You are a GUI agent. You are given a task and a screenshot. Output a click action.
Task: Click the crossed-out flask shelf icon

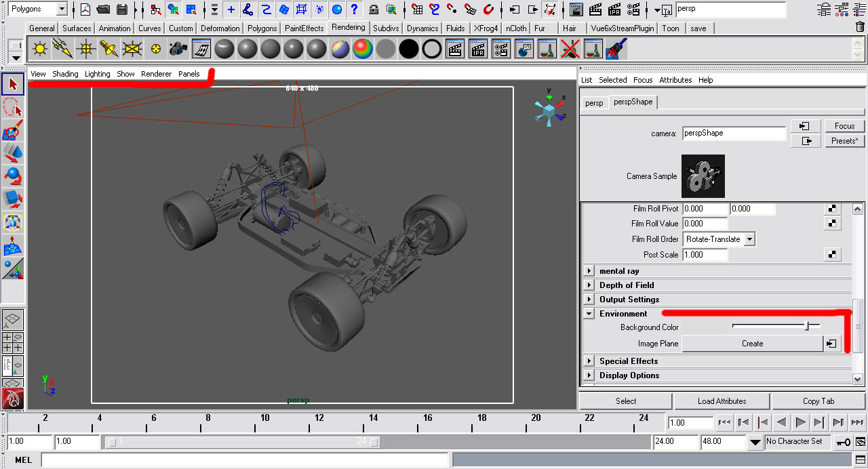[x=570, y=49]
